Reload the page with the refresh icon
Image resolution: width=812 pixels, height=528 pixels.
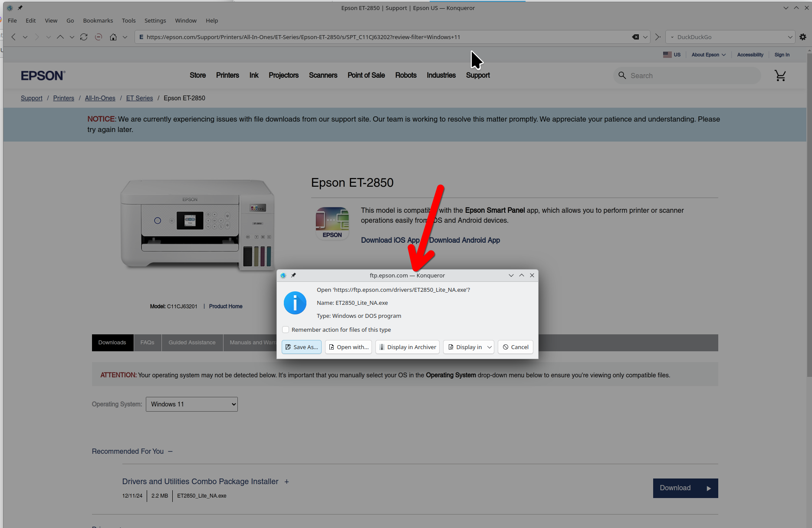pos(84,37)
